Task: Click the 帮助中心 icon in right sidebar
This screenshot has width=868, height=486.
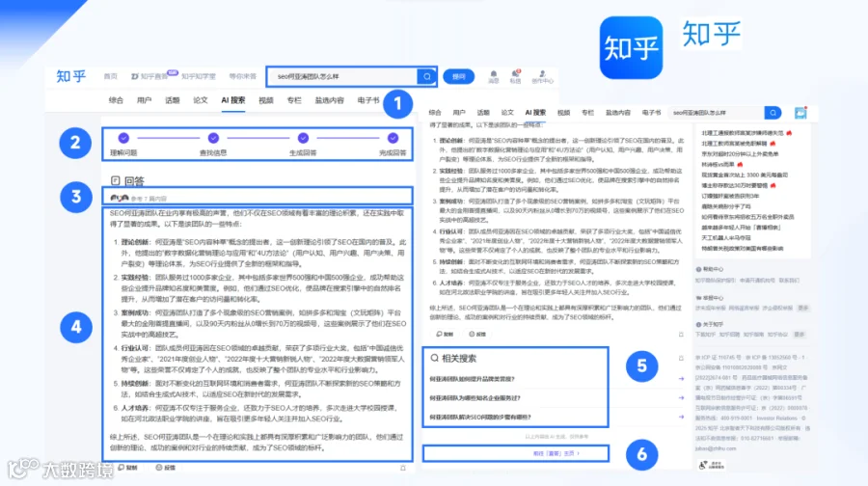Action: tap(698, 269)
